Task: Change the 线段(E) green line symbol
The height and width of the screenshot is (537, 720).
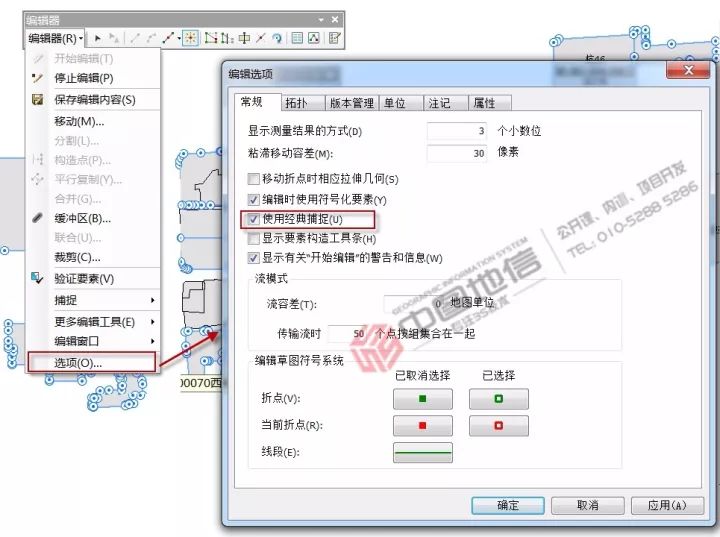Action: pos(422,452)
